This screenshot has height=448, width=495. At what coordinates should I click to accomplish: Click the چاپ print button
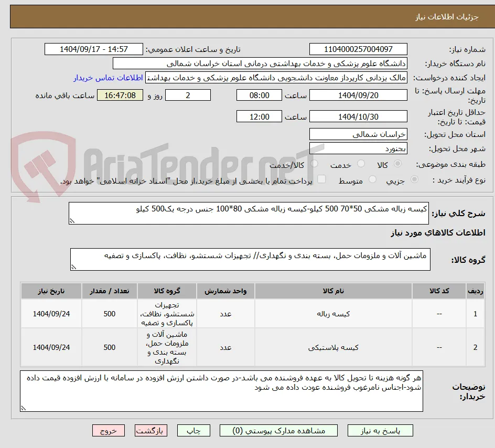[x=193, y=431]
